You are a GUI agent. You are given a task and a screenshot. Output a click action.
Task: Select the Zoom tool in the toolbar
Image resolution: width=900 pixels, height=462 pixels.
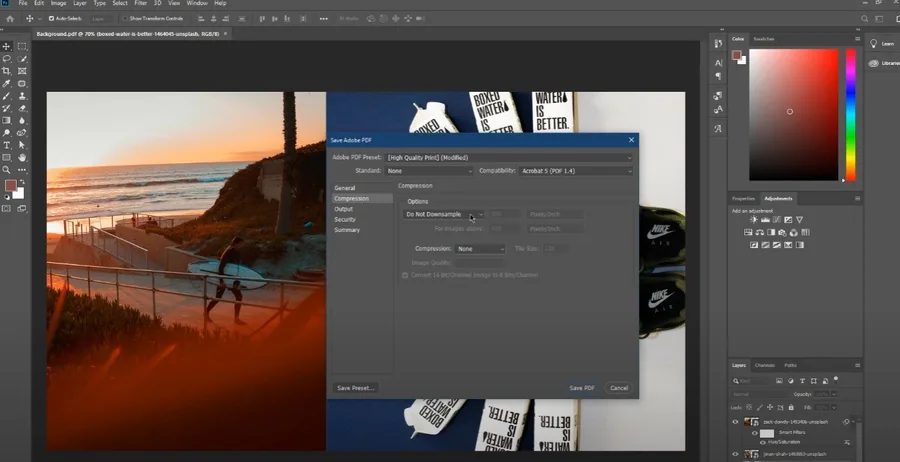coord(6,170)
